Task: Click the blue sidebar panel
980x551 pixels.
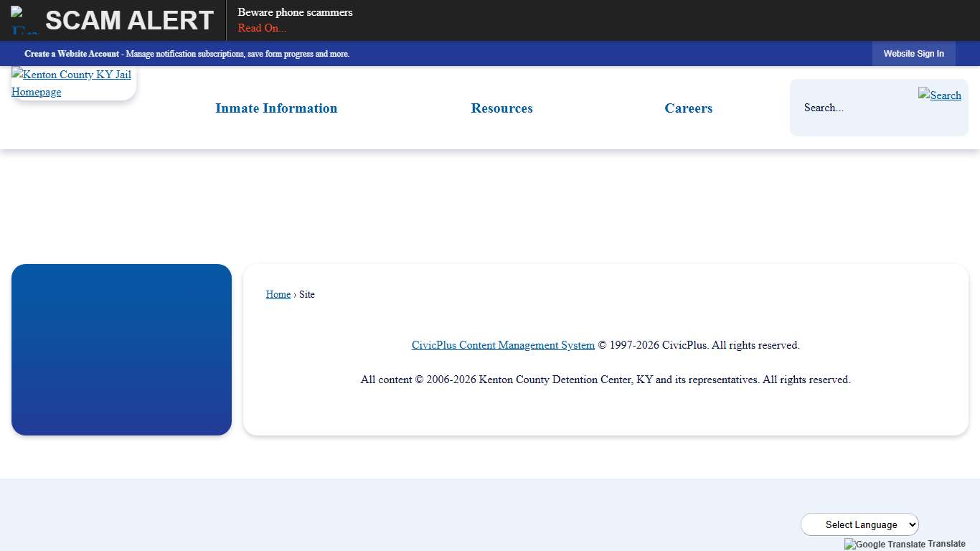Action: click(x=121, y=349)
